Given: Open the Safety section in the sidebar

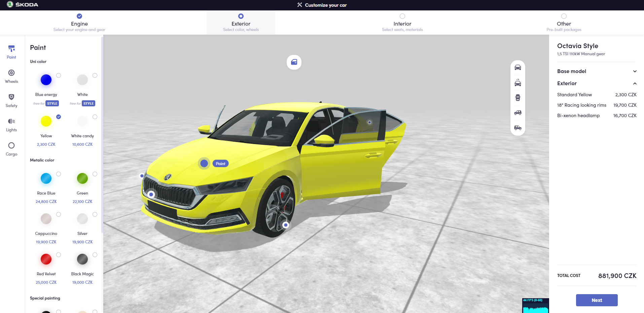Looking at the screenshot, I should click(x=11, y=101).
